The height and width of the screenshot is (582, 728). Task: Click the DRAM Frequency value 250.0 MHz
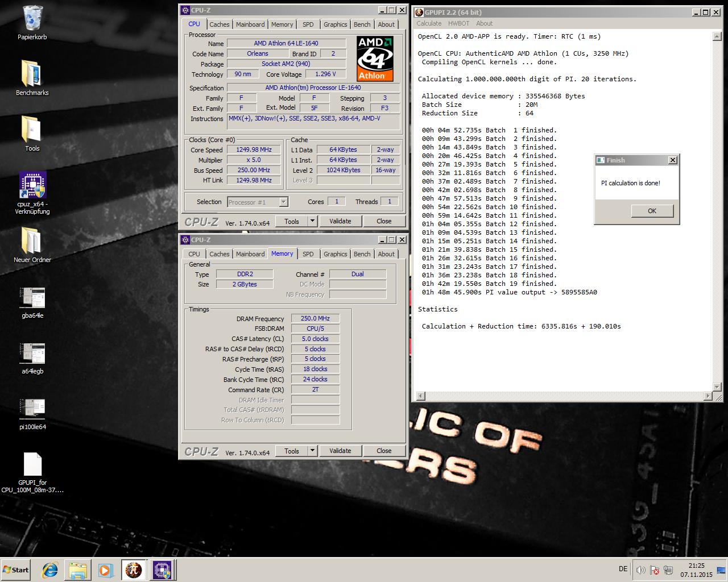pos(315,318)
